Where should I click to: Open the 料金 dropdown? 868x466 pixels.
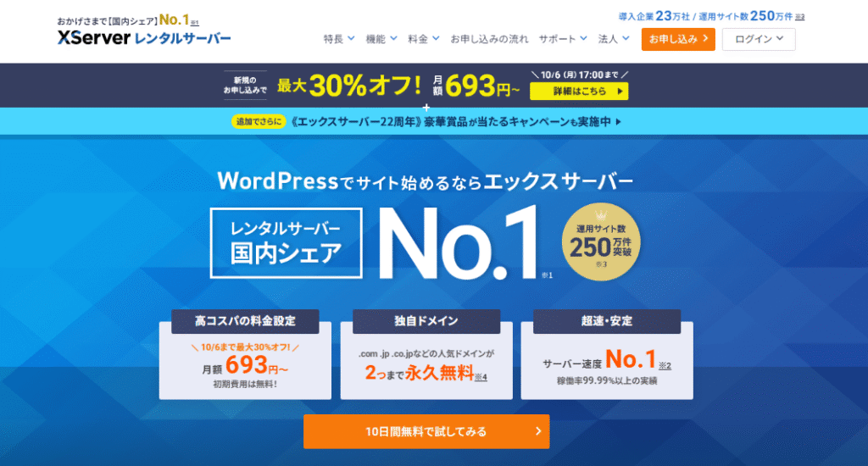pos(424,39)
